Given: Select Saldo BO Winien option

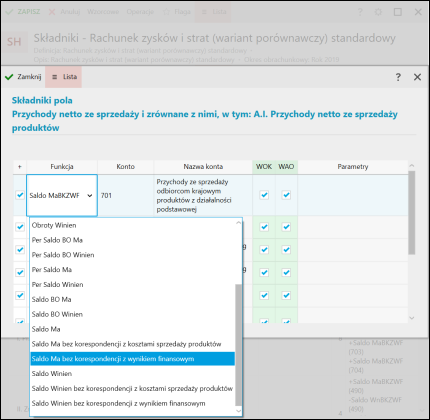Looking at the screenshot, I should tap(133, 314).
